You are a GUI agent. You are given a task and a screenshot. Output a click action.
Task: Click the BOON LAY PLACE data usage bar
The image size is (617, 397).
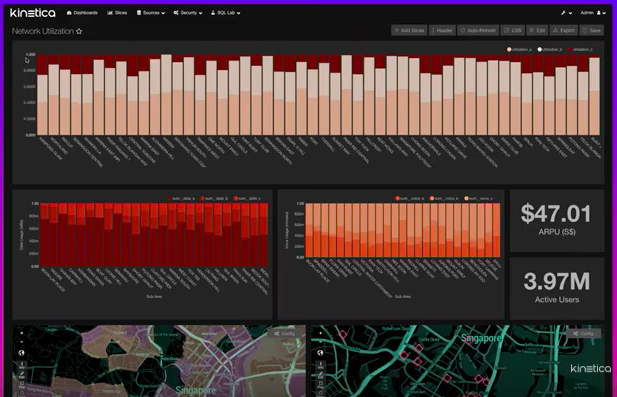(x=44, y=235)
